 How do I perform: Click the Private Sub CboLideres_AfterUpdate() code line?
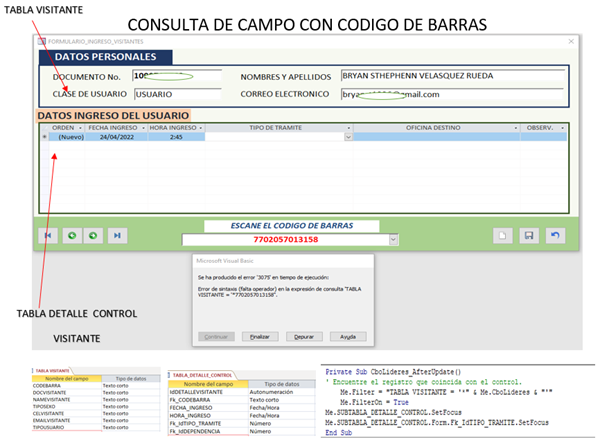tap(393, 372)
